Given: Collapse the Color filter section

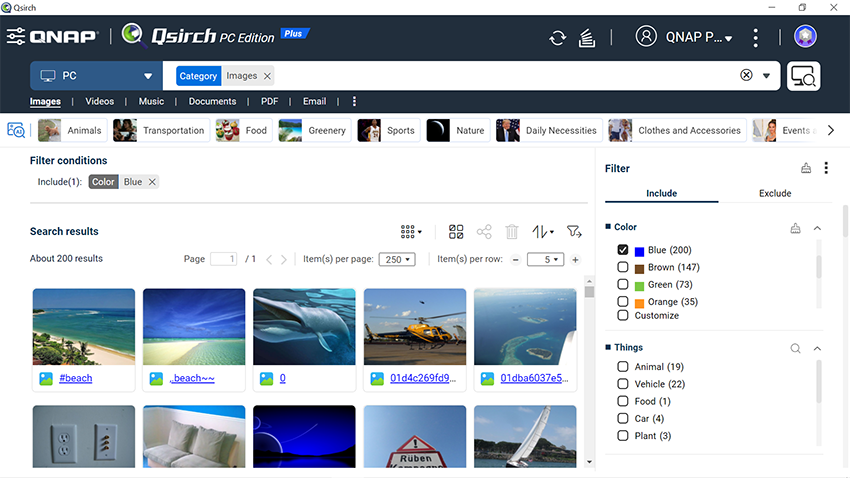Looking at the screenshot, I should coord(817,228).
